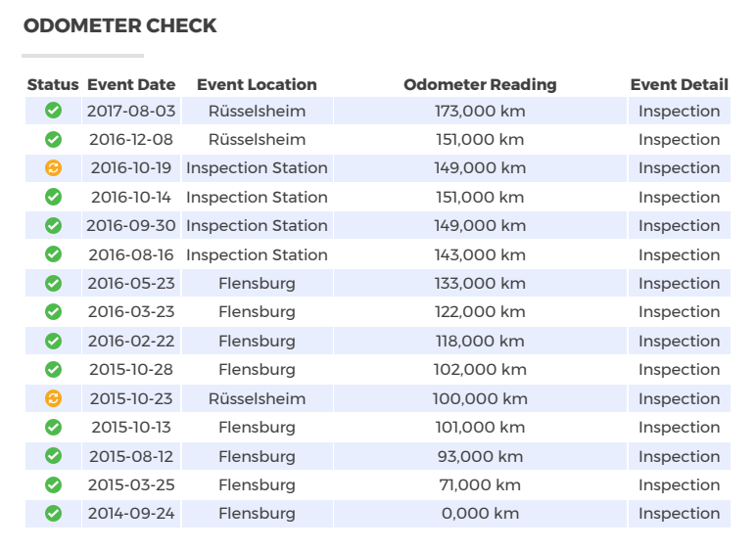Image resolution: width=756 pixels, height=551 pixels.
Task: Click the Event Date column header
Action: 131,84
